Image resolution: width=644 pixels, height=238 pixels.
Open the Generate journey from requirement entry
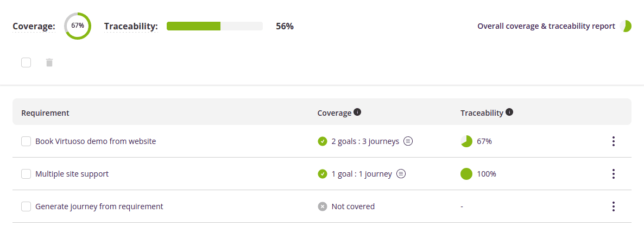click(99, 206)
